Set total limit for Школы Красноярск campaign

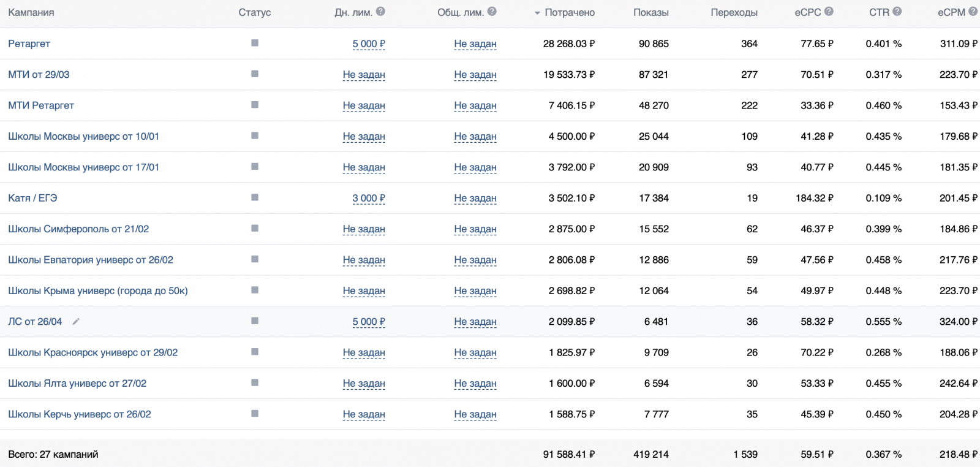point(475,353)
